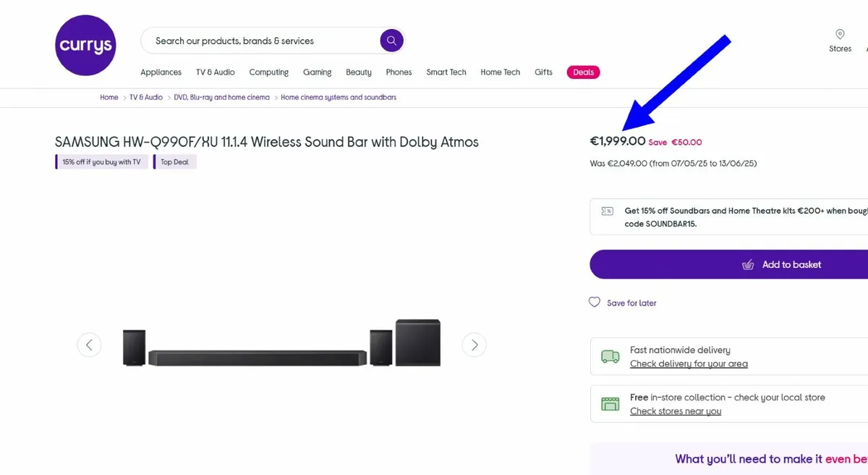Show next product image arrow
868x475 pixels.
pos(474,345)
